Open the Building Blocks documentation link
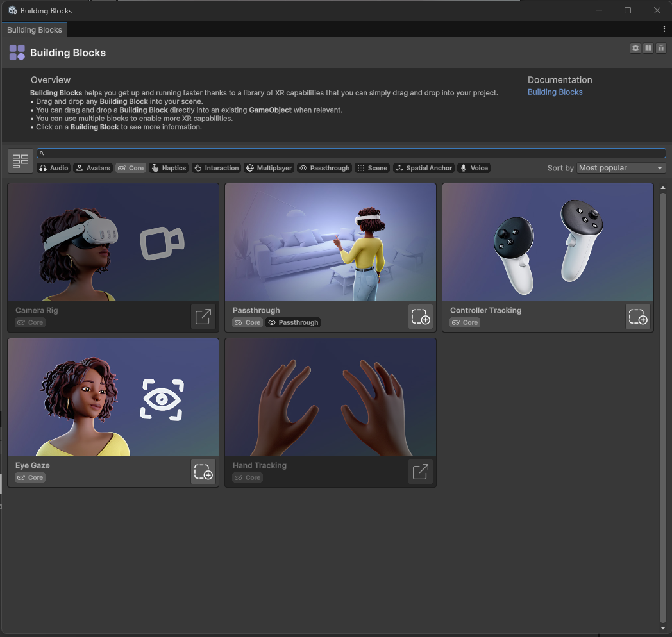 (x=555, y=92)
